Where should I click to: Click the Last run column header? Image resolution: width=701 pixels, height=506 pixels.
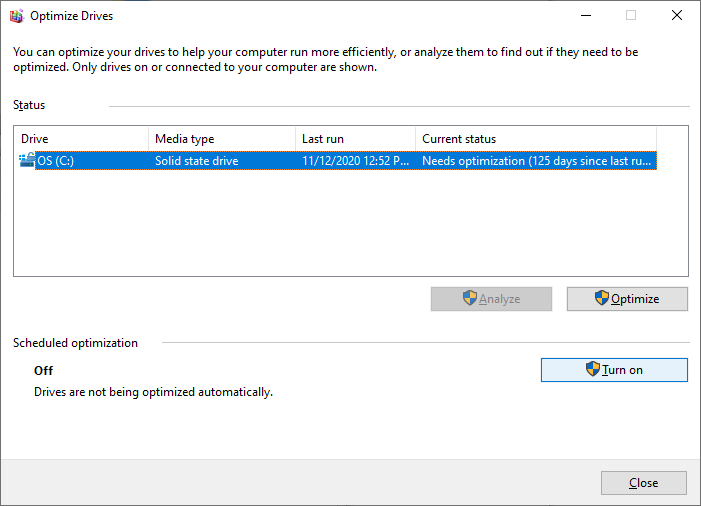355,139
